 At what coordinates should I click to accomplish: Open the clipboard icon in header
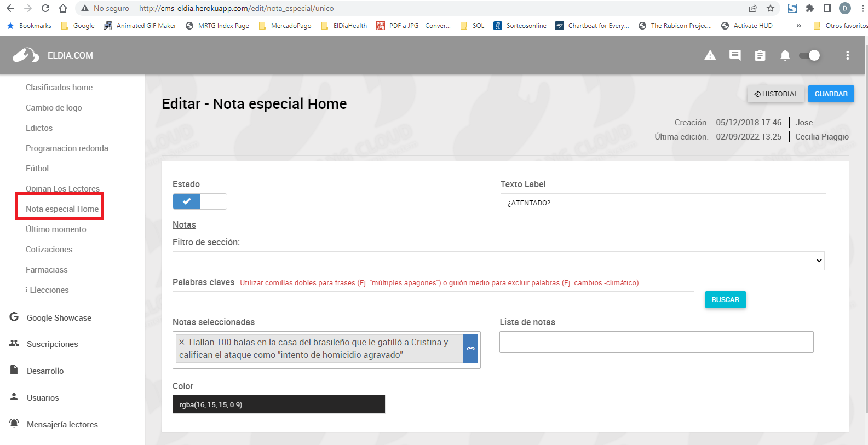760,55
